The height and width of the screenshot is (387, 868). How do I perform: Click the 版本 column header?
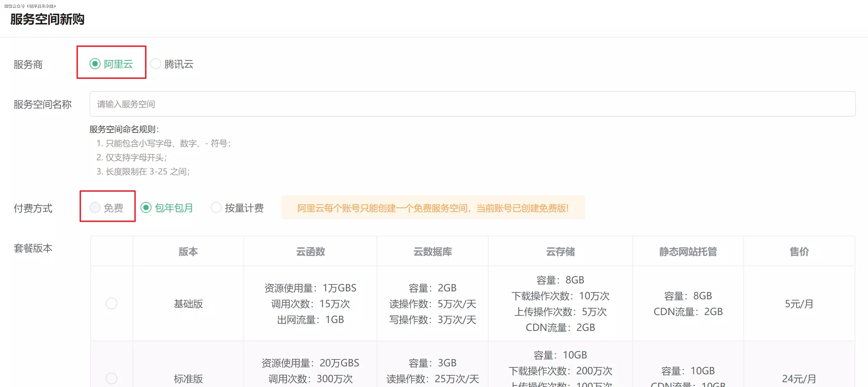coord(188,251)
